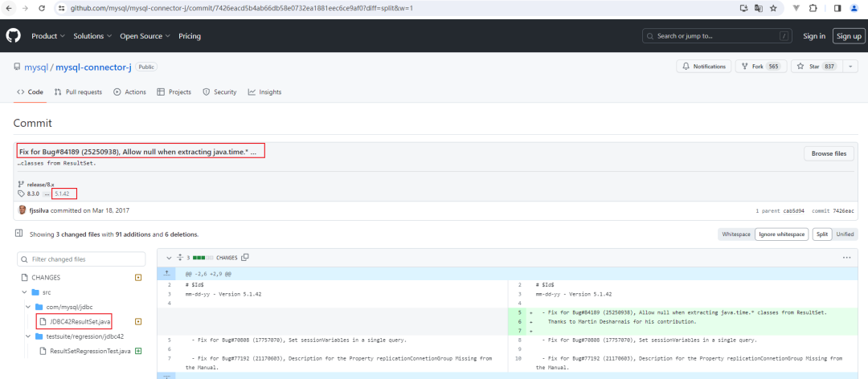The image size is (868, 379).
Task: Expand lines up in CHANGES diff hunk
Action: (166, 273)
